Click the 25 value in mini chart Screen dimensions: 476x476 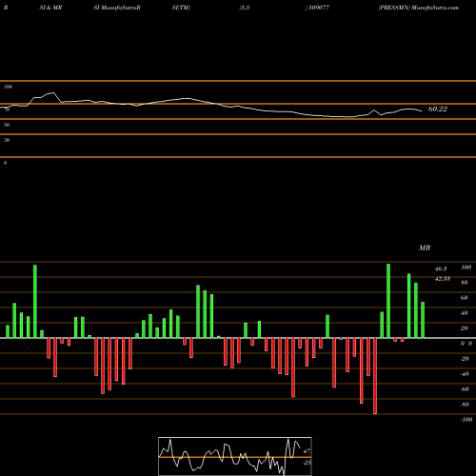pos(307,463)
